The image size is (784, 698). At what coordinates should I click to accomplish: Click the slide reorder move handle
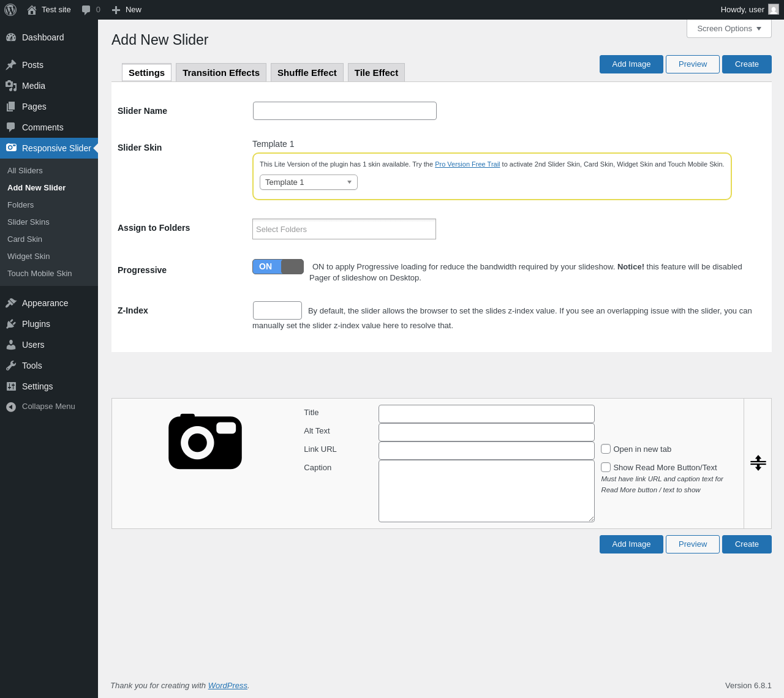click(758, 463)
